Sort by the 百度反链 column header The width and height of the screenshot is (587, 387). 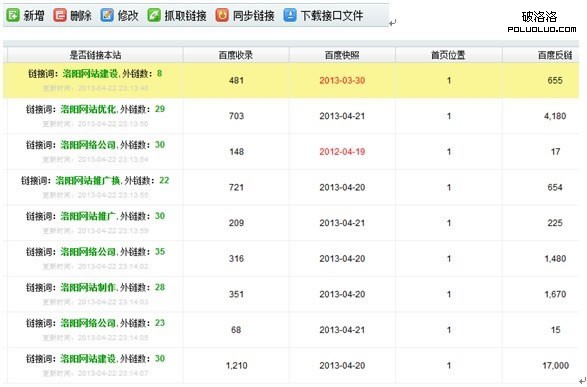coord(555,55)
